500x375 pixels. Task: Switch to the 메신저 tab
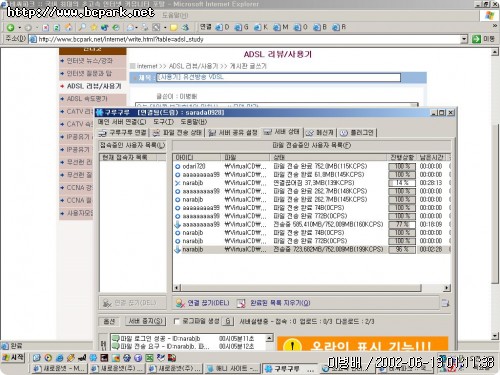click(320, 133)
